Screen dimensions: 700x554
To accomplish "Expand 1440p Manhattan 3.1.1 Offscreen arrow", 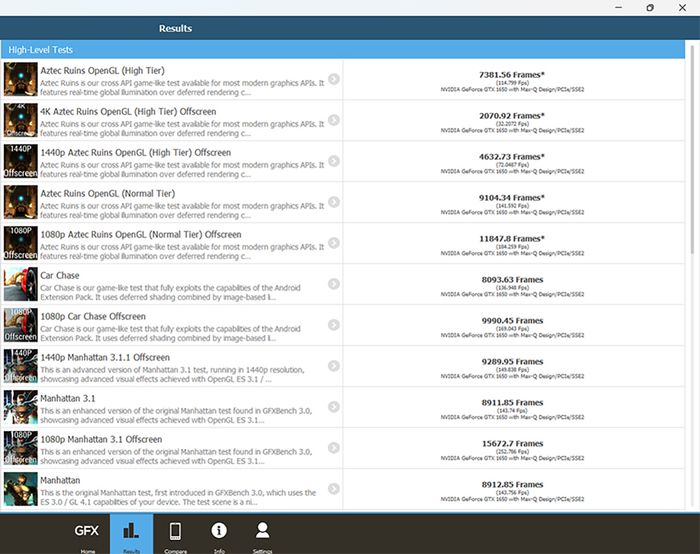I will click(333, 366).
